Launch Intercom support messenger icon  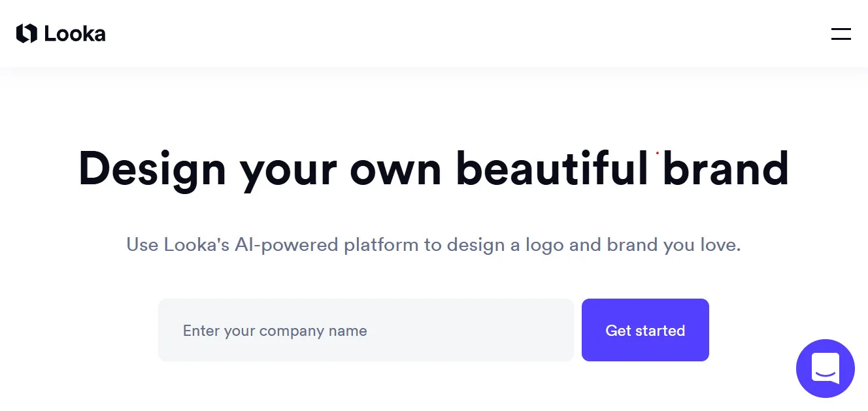[826, 369]
